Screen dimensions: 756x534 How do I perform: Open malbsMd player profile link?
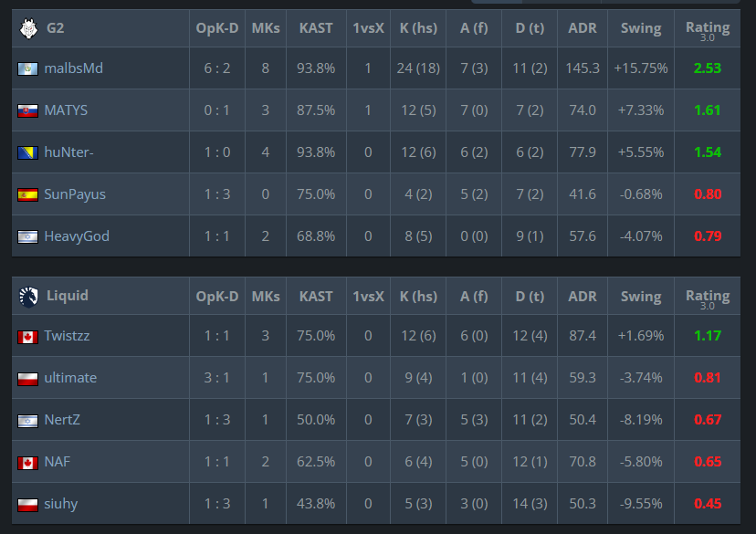[73, 68]
